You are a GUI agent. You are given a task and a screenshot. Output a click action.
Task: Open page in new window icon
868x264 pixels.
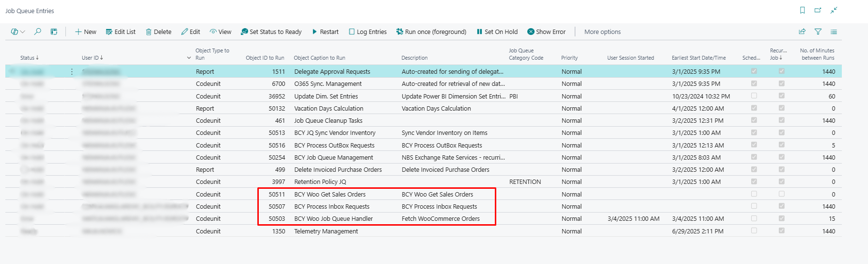(818, 10)
